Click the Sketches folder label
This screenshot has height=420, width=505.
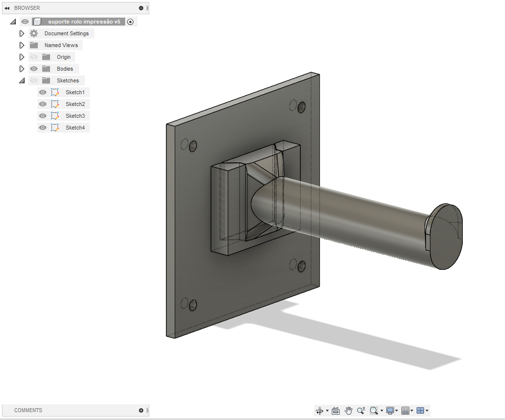click(x=68, y=80)
